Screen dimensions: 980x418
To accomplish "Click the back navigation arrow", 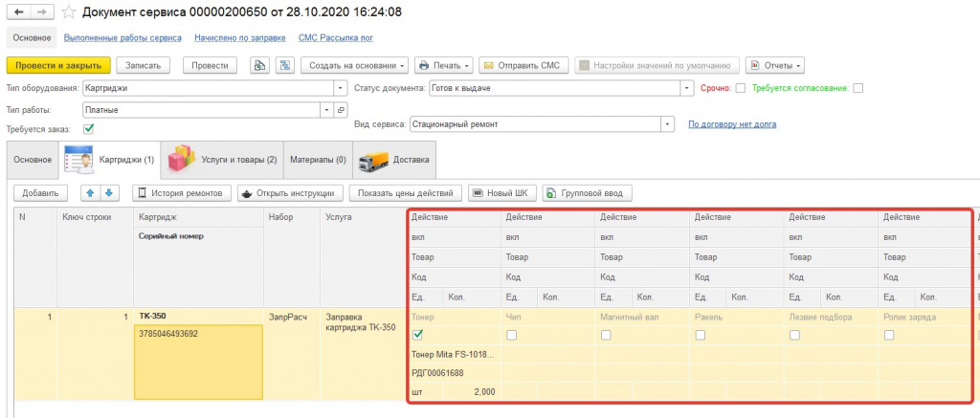I will pos(19,11).
